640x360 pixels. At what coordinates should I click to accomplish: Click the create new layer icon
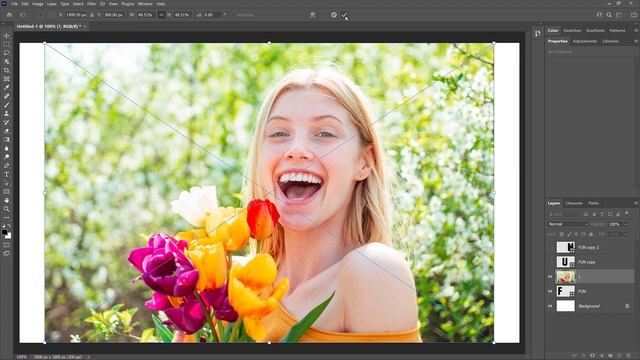[x=620, y=356]
